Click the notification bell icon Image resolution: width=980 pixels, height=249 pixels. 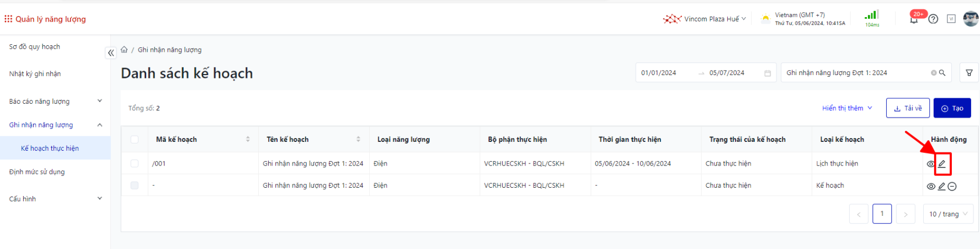pos(914,20)
